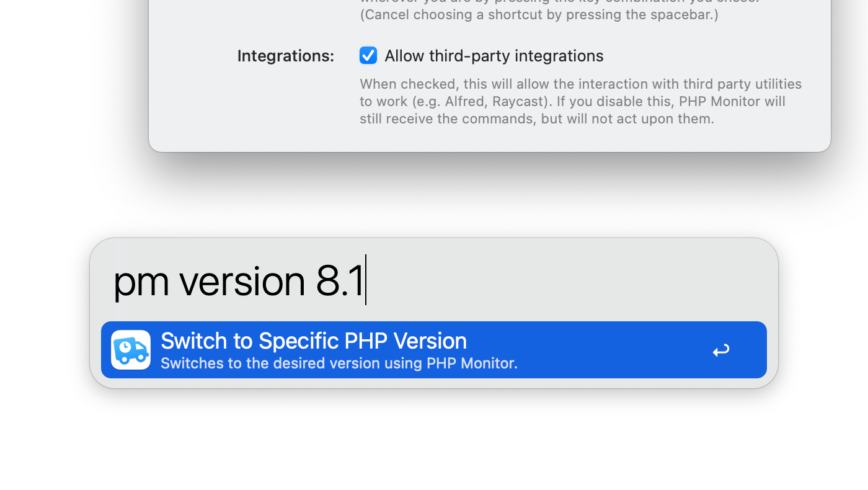This screenshot has height=490, width=868.
Task: Focus the Alfred search field
Action: [434, 280]
